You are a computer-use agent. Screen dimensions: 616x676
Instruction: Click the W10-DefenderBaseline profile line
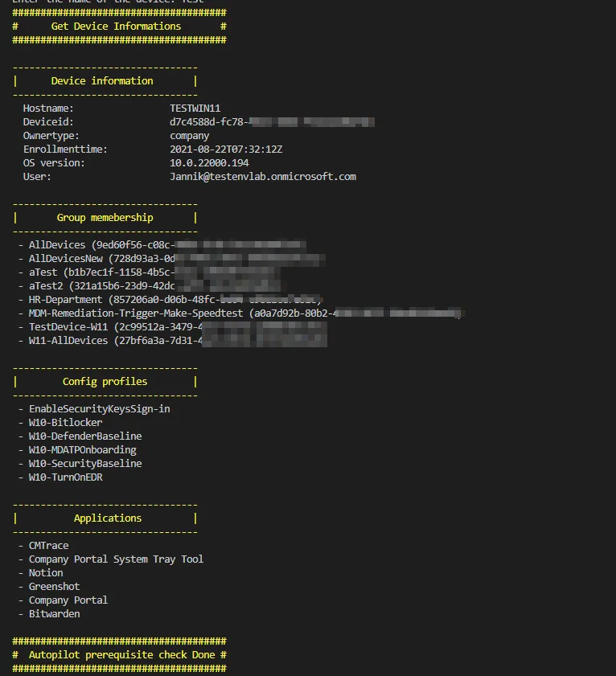pyautogui.click(x=80, y=436)
